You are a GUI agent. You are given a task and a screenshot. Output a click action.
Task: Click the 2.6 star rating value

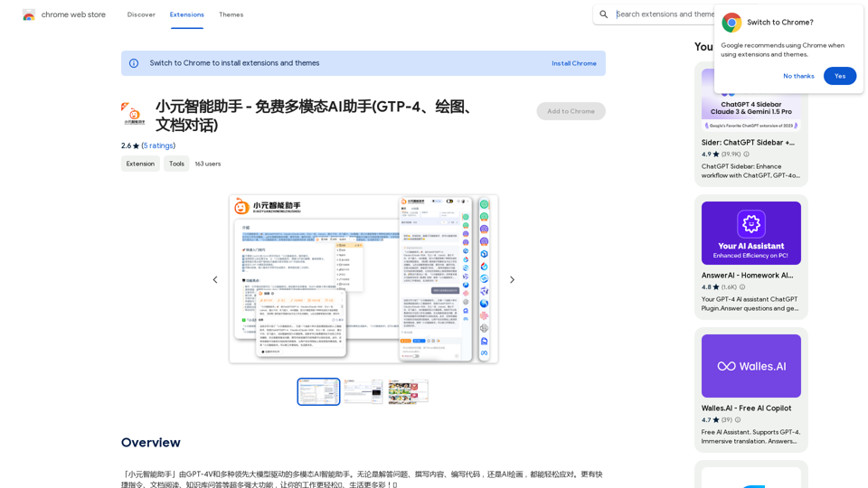(x=127, y=145)
